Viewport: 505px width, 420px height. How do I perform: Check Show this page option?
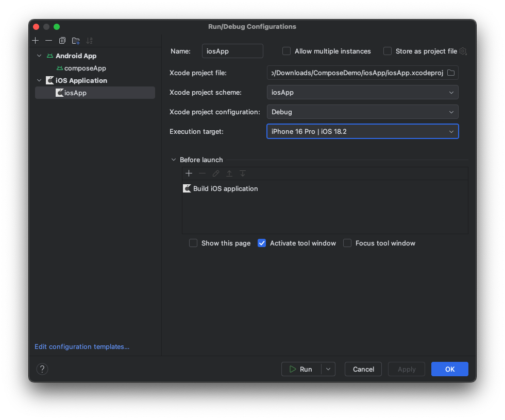(193, 243)
